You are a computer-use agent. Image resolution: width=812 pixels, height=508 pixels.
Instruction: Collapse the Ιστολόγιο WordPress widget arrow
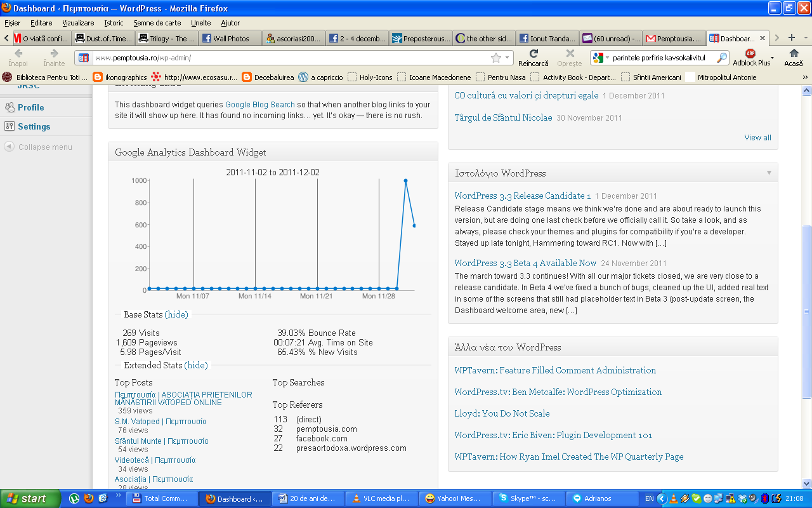(x=769, y=173)
